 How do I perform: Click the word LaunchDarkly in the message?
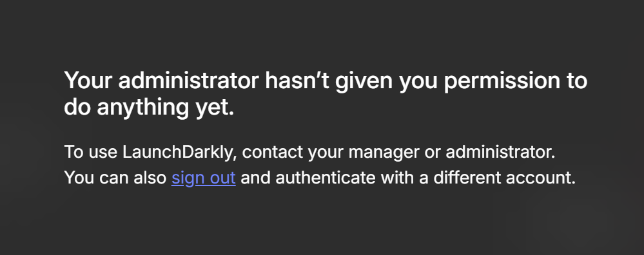tap(180, 152)
